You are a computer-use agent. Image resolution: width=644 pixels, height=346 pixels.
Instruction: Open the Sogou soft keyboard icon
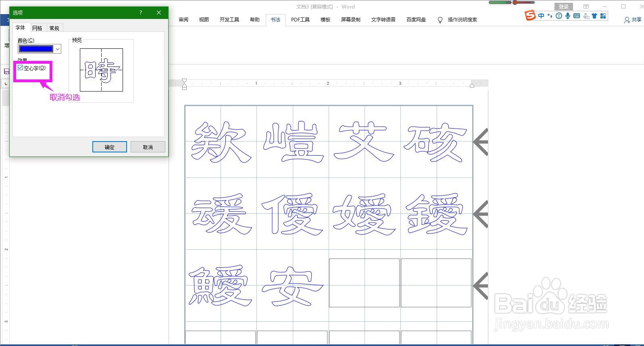[x=577, y=16]
